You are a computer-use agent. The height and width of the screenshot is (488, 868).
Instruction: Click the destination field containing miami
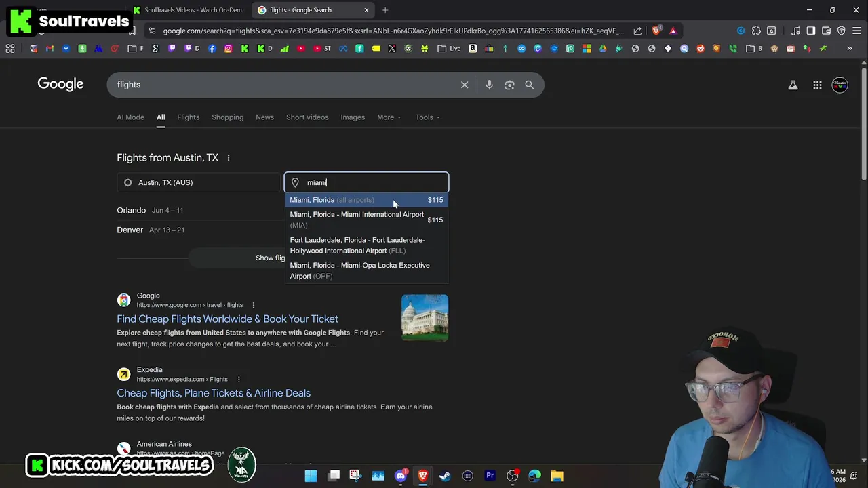[x=366, y=182]
